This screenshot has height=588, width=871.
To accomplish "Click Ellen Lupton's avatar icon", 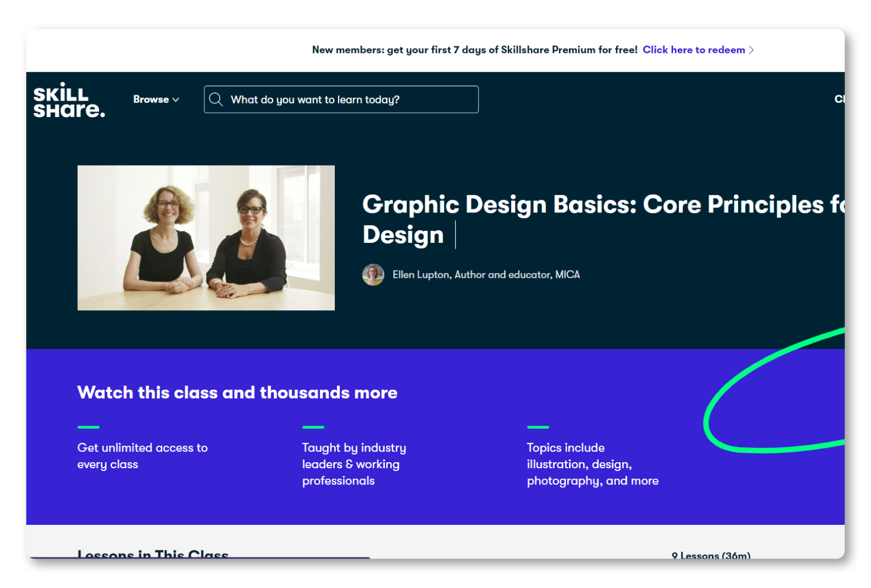I will click(x=373, y=275).
